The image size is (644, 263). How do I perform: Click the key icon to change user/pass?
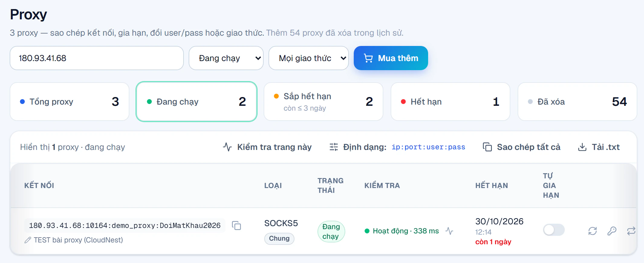click(x=612, y=231)
